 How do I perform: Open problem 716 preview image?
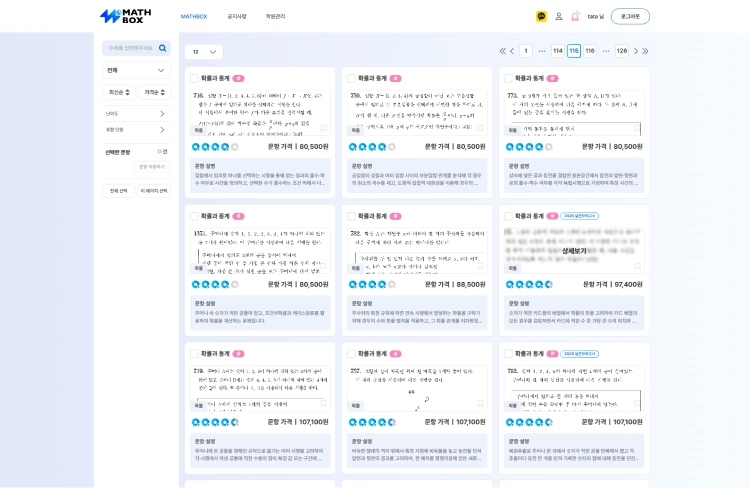(x=260, y=113)
